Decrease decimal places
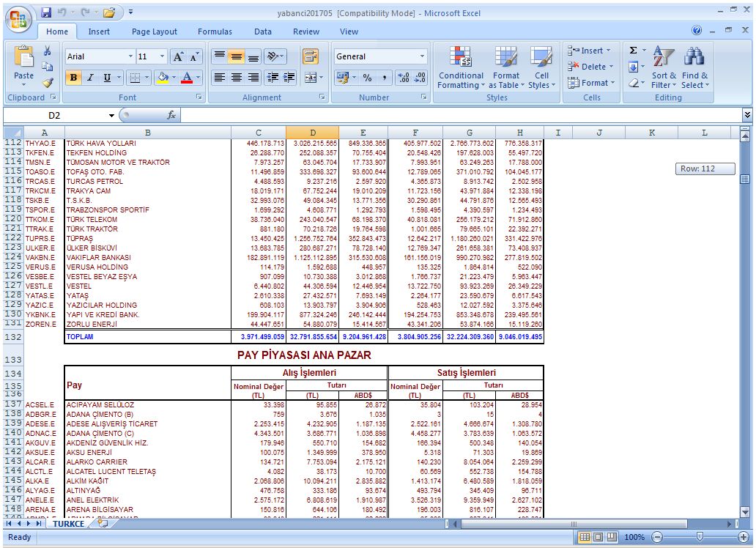This screenshot has width=756, height=548. click(420, 77)
